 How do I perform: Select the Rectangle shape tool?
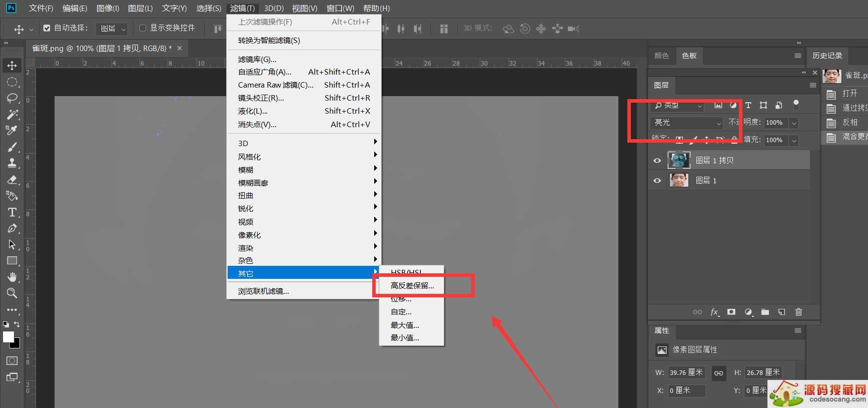pyautogui.click(x=12, y=261)
